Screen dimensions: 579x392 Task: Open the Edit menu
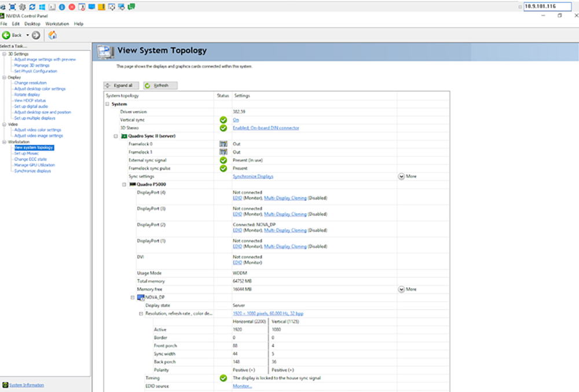pos(16,24)
